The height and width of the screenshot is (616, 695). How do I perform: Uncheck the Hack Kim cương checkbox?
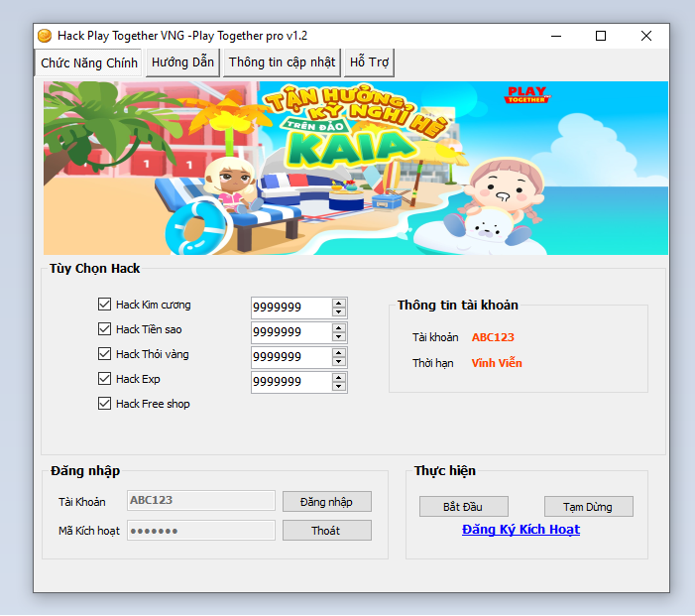point(105,305)
